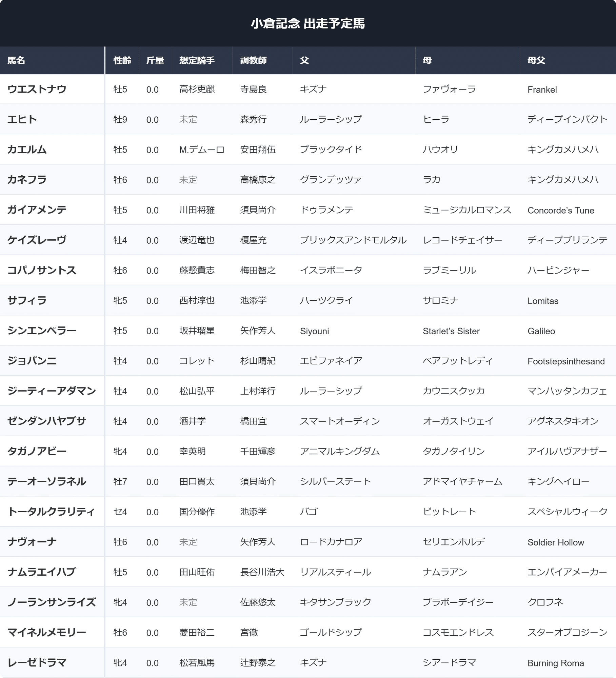
Task: Click horse name テーオーソラネル
Action: pos(47,481)
